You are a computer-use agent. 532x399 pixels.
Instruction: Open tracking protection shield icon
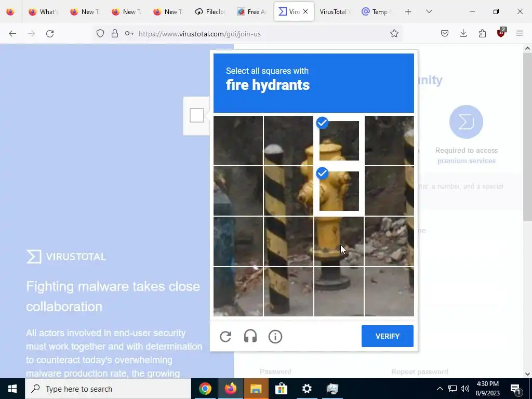tap(100, 33)
